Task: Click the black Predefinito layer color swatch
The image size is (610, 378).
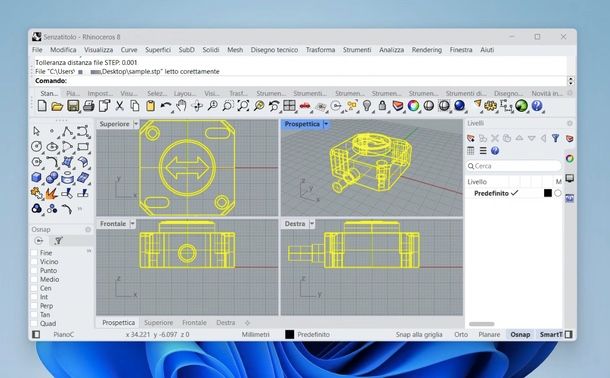Action: 548,193
